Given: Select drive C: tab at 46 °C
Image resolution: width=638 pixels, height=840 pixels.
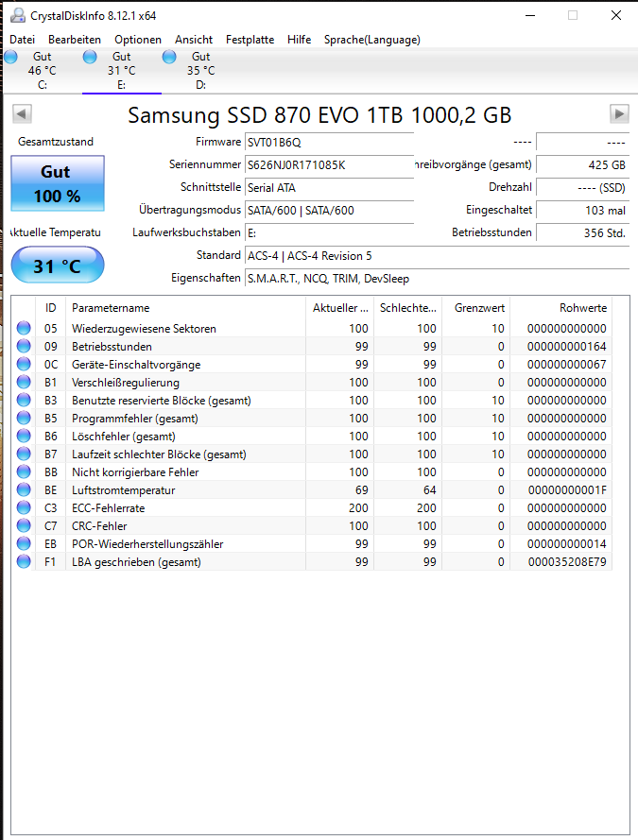Looking at the screenshot, I should [x=43, y=71].
